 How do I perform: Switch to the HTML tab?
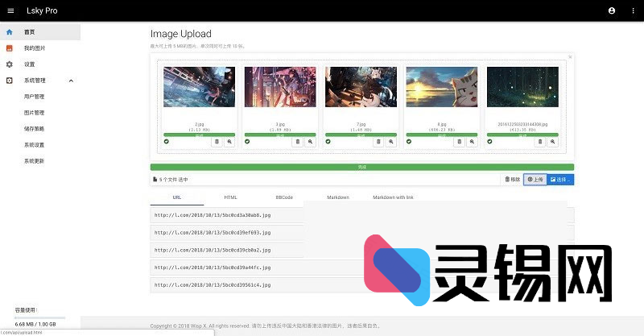[x=230, y=197]
